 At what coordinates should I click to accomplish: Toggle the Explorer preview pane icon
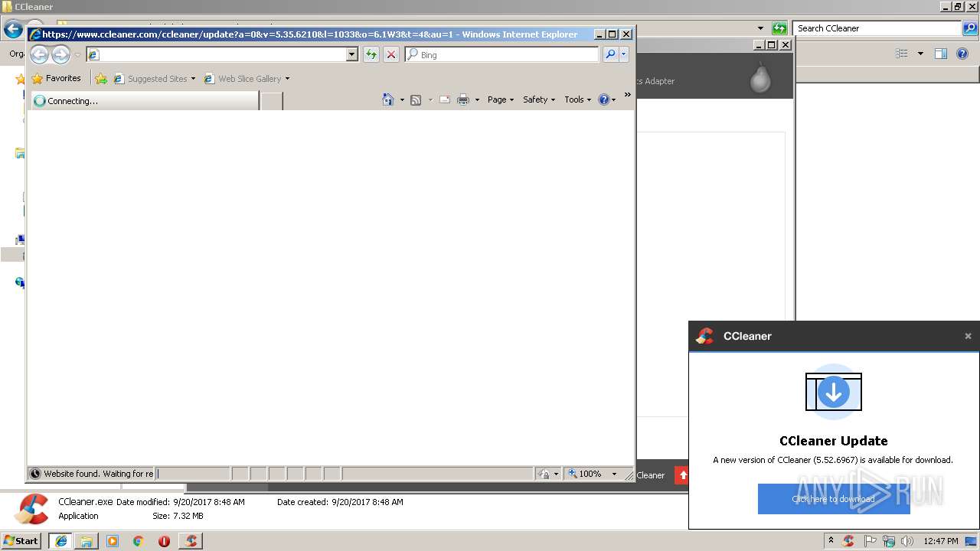[941, 54]
